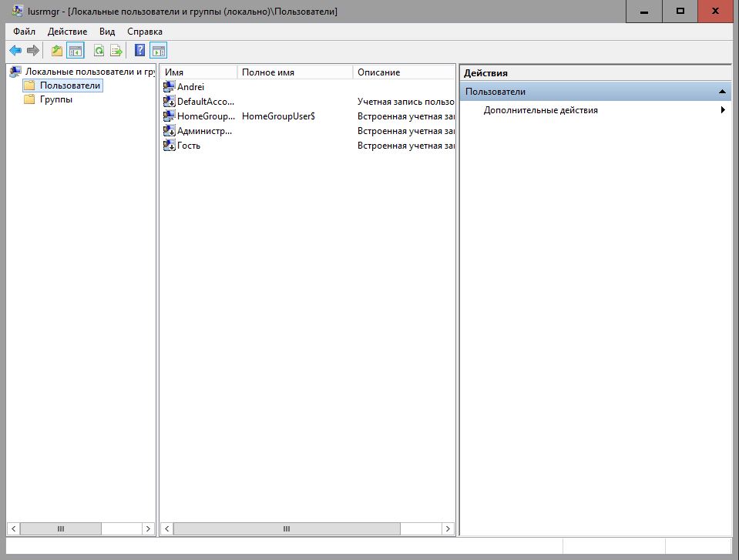Select Пользователи in the console tree
Image resolution: width=739 pixels, height=560 pixels.
(x=70, y=86)
